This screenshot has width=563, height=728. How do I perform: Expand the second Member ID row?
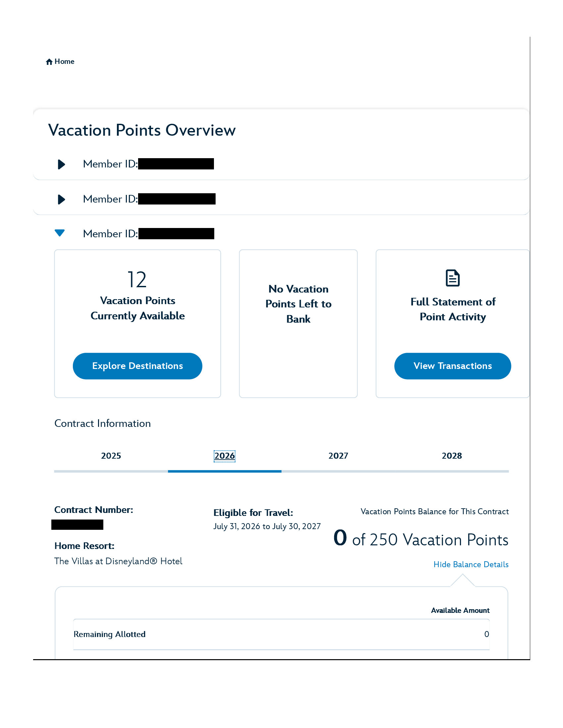61,199
